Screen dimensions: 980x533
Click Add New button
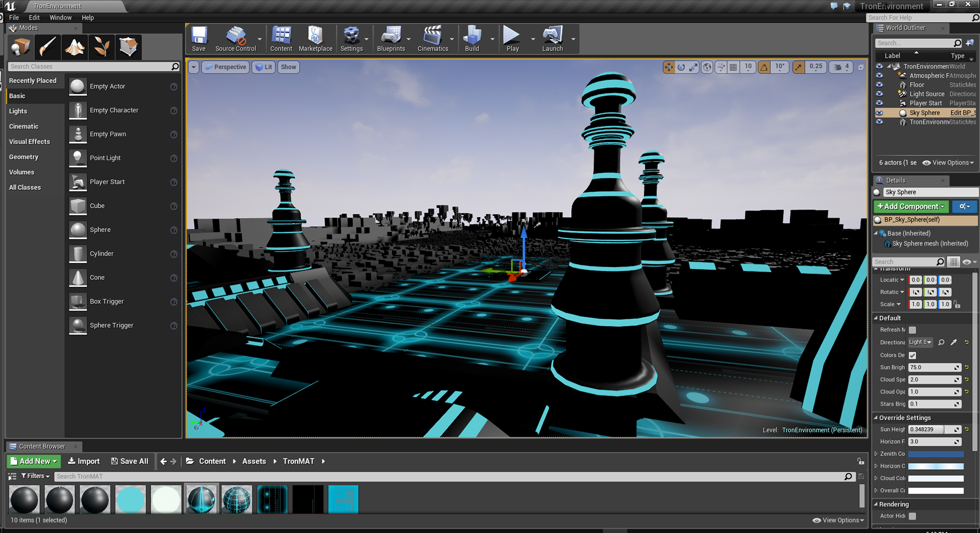pos(34,461)
